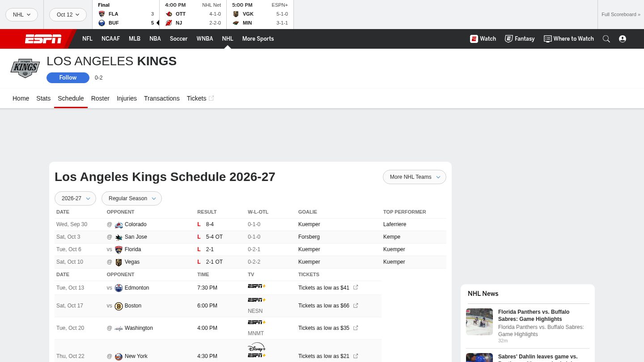Open Tickets as low as $41 link

tap(324, 288)
